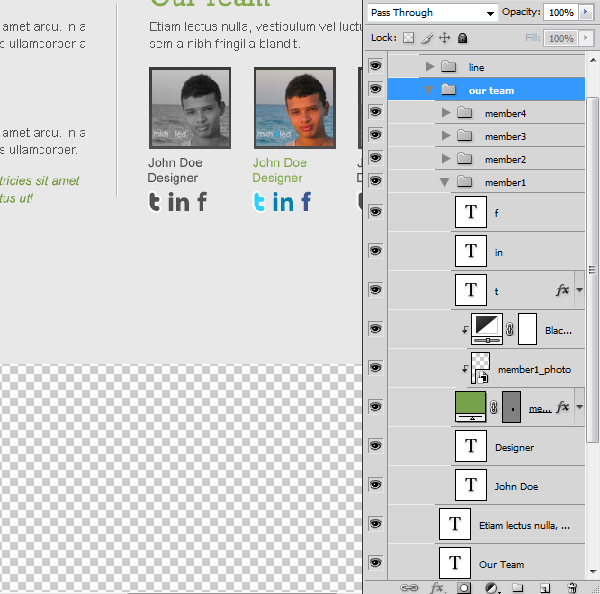Click the green color fill thumbnail
Image resolution: width=600 pixels, height=594 pixels.
click(470, 406)
